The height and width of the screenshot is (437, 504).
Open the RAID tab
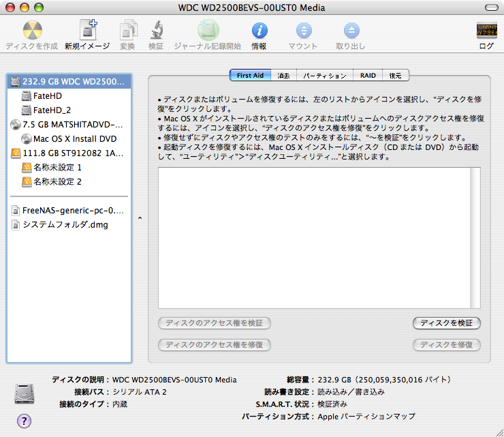368,75
